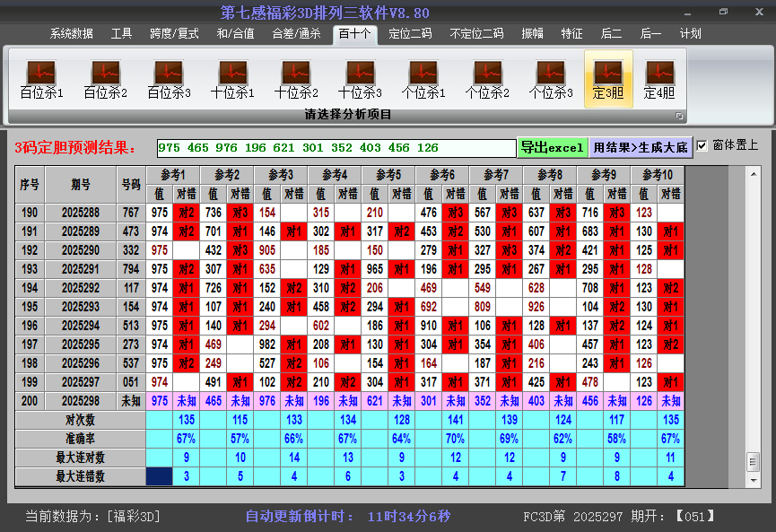This screenshot has height=532, width=776.
Task: Expand the 请选择分析项目 panel launcher
Action: click(x=679, y=116)
